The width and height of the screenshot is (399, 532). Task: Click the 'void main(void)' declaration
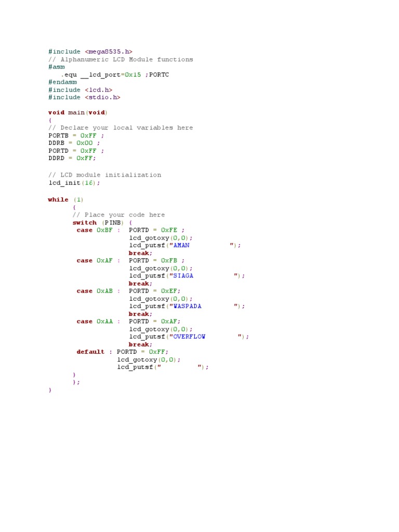point(78,113)
